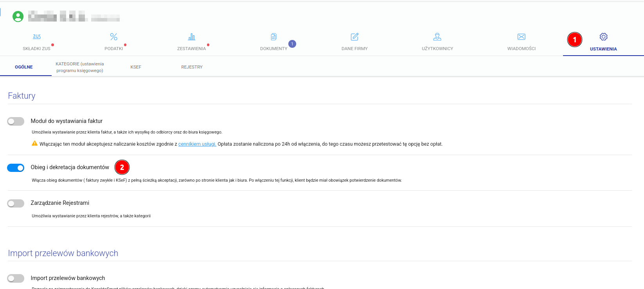This screenshot has height=289, width=644.
Task: Switch to the KSeF tab
Action: [136, 67]
